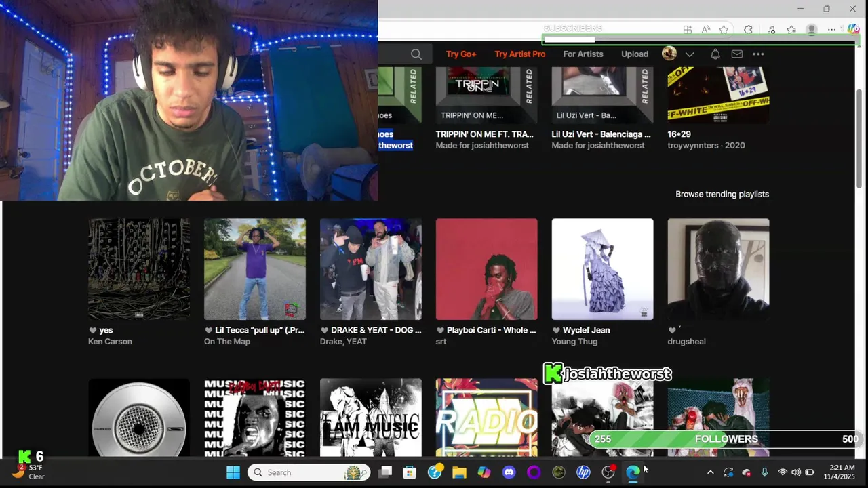The height and width of the screenshot is (488, 868).
Task: Toggle the heart next to Wyclef Jean
Action: [557, 331]
